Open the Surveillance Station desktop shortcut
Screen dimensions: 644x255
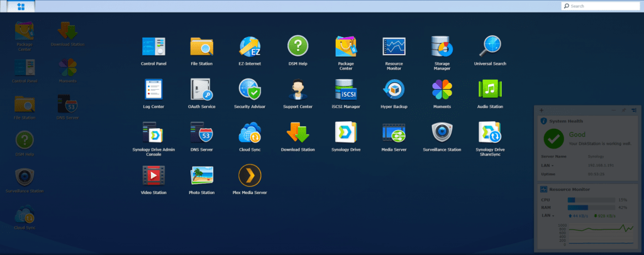point(25,176)
